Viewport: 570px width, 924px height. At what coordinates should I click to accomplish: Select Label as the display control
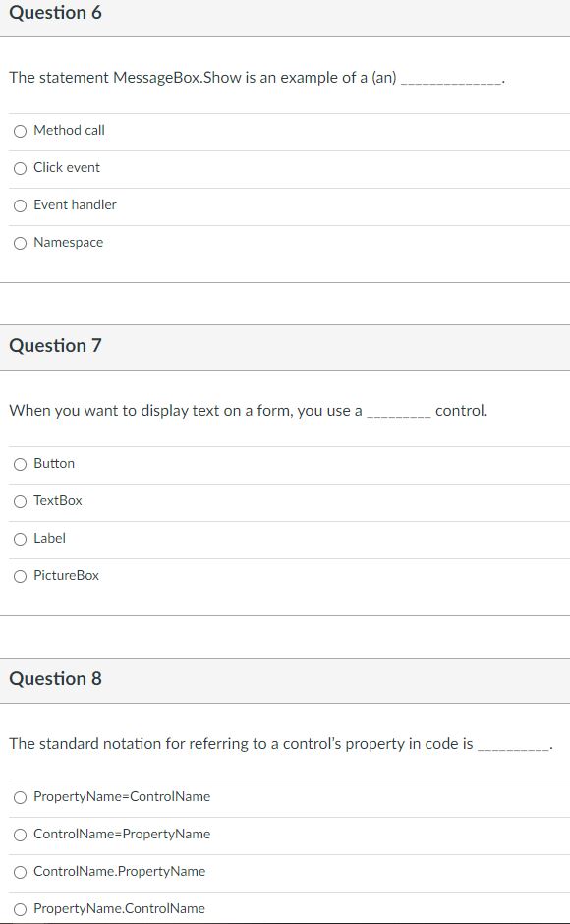pos(20,539)
